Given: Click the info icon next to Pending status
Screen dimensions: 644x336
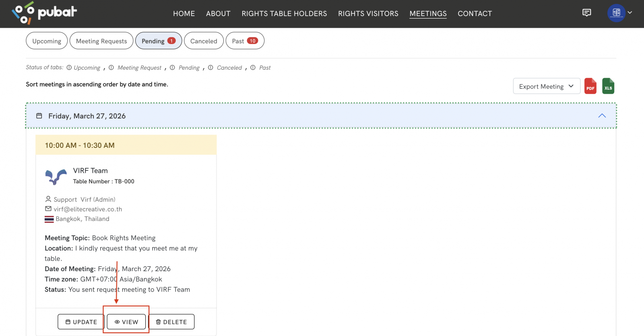Looking at the screenshot, I should click(172, 68).
